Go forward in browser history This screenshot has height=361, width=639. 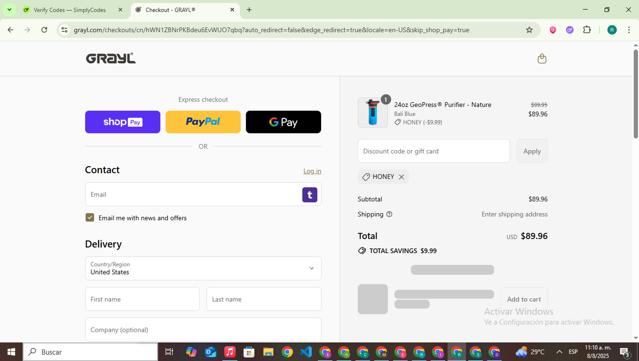27,30
